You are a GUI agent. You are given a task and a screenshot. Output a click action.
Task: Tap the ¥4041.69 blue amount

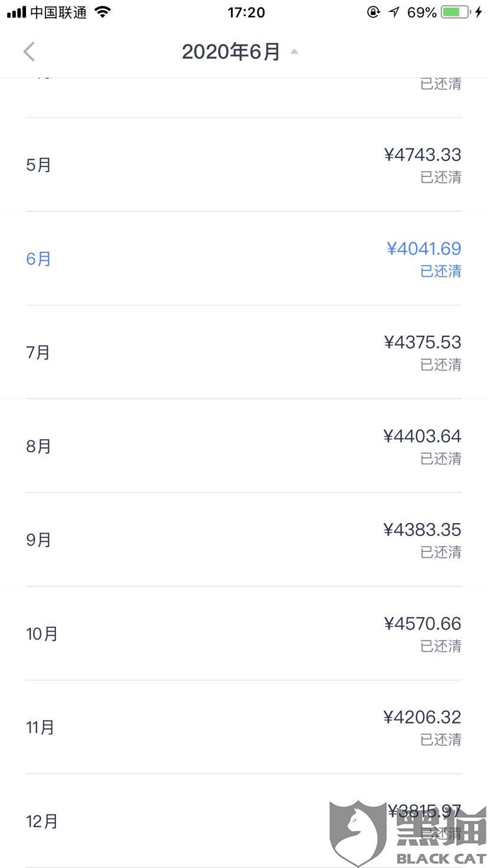click(424, 249)
